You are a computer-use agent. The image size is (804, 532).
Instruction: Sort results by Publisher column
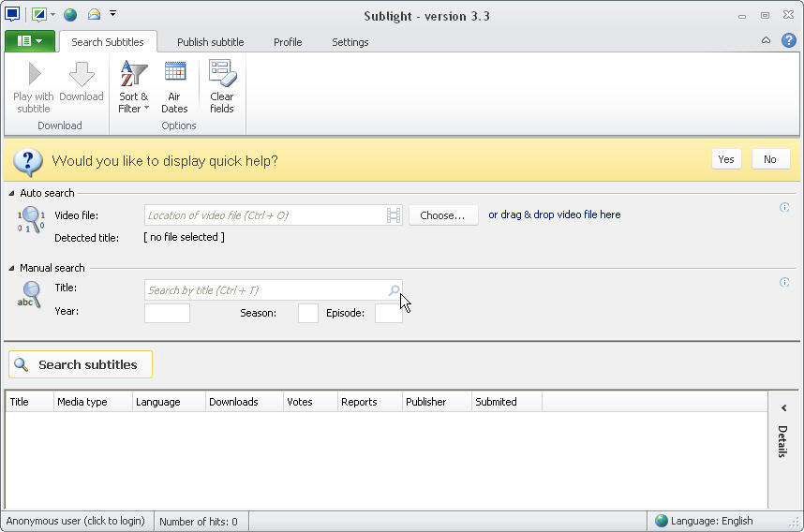437,402
